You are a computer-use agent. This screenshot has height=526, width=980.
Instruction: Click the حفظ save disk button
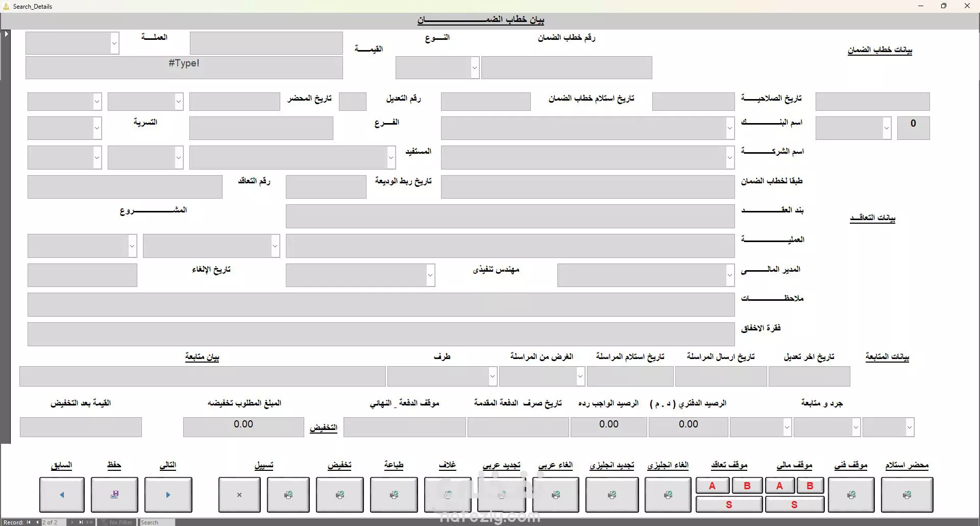coord(114,494)
